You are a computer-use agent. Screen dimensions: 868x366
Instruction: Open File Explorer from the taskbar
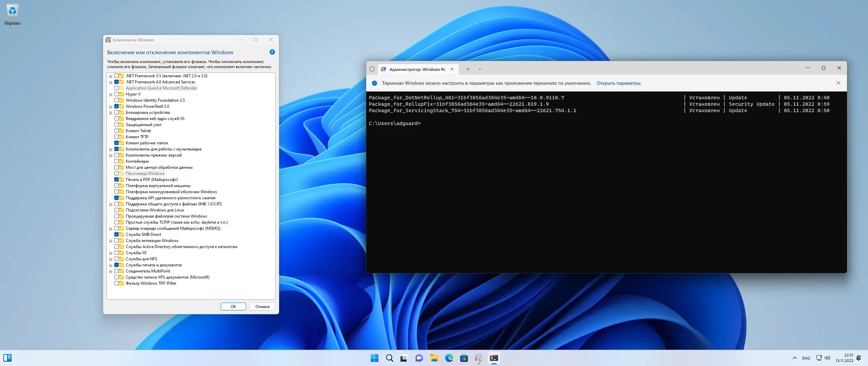click(434, 358)
